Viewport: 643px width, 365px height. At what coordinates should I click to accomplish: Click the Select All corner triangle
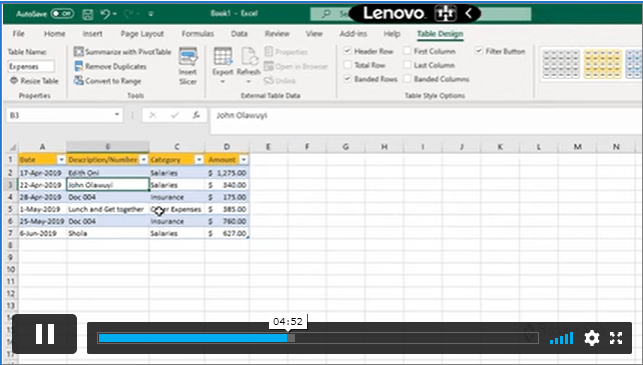(13, 147)
